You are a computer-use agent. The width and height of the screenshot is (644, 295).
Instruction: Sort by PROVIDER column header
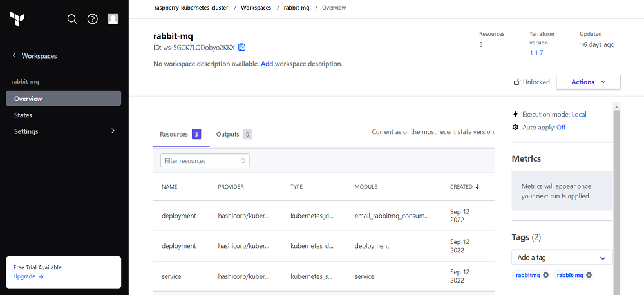coord(231,187)
